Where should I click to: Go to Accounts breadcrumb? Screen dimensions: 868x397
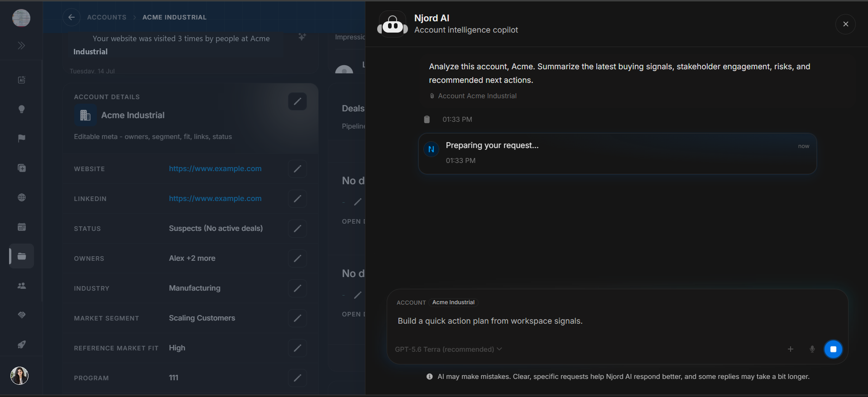pyautogui.click(x=107, y=17)
